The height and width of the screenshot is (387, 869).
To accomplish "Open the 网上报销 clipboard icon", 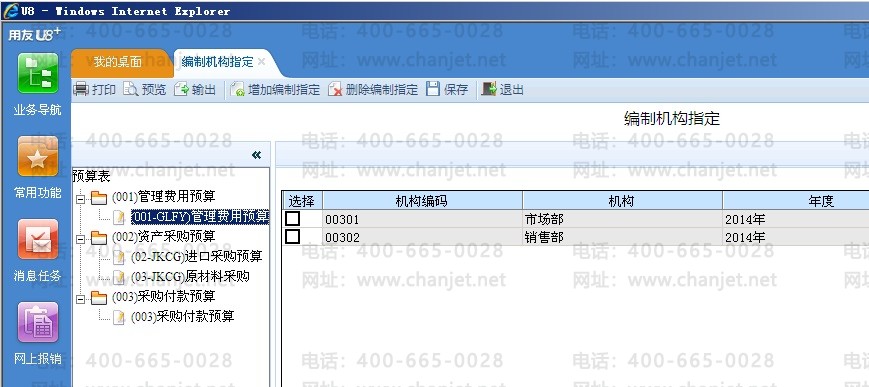I will click(x=37, y=322).
